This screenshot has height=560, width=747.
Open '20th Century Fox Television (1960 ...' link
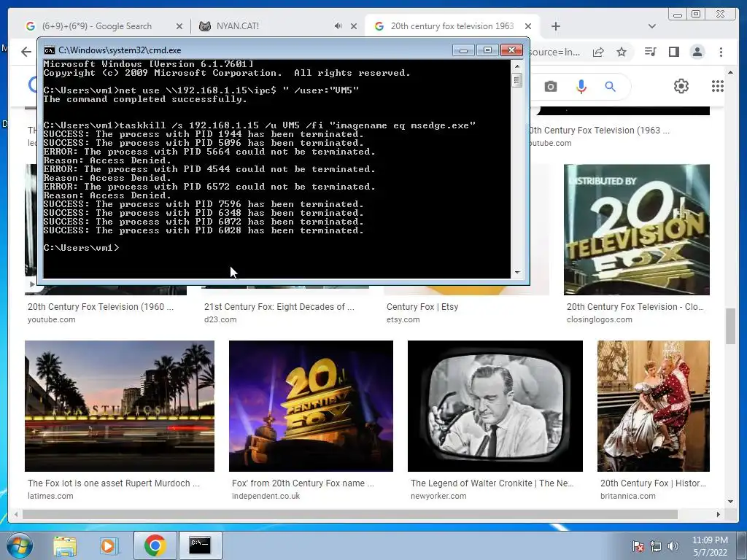[x=101, y=307]
